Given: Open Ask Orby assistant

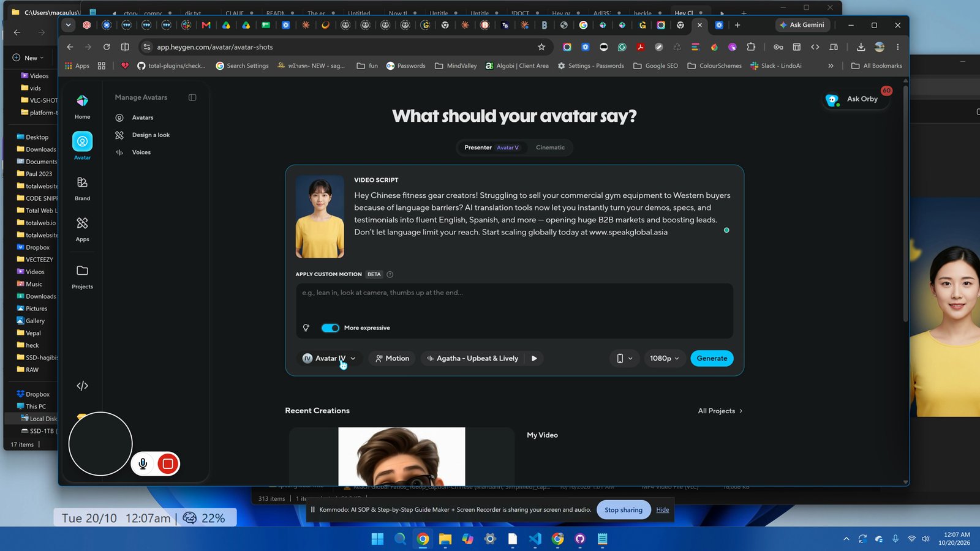Looking at the screenshot, I should pyautogui.click(x=857, y=99).
